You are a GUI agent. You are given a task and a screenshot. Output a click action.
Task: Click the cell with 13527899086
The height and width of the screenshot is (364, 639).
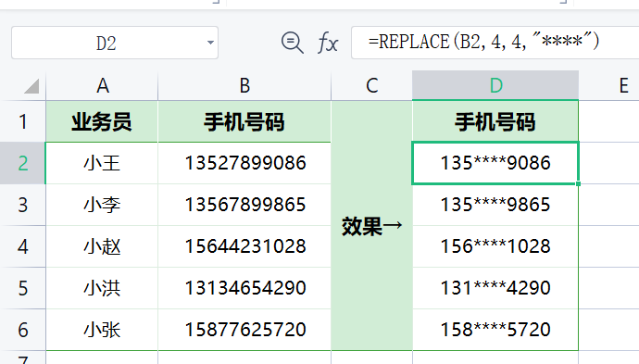[244, 163]
